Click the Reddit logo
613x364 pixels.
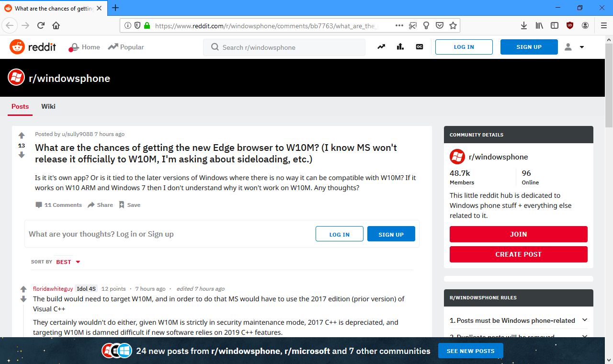coord(33,47)
